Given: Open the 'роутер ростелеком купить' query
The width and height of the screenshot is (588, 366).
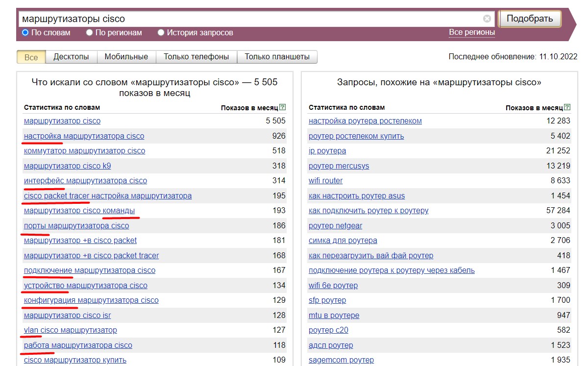Looking at the screenshot, I should click(356, 136).
